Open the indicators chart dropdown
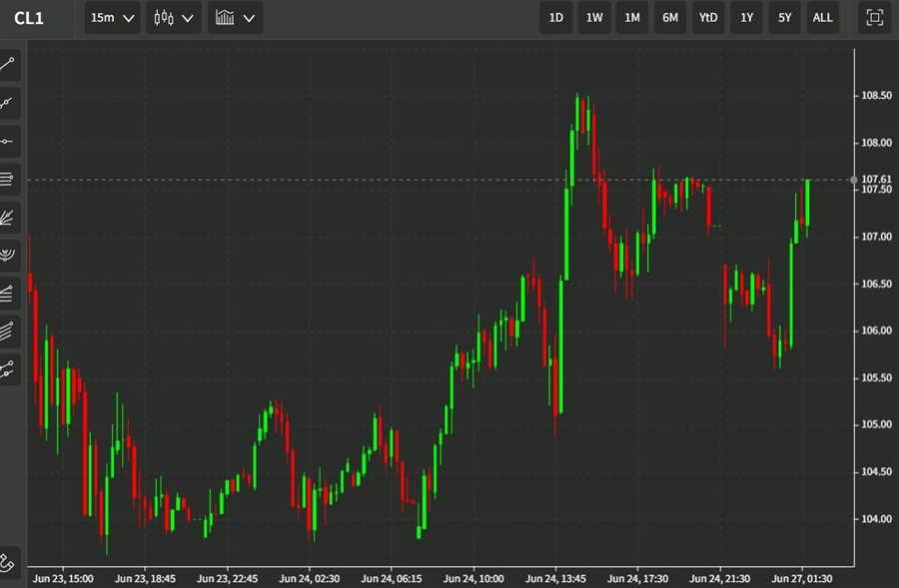 (235, 18)
